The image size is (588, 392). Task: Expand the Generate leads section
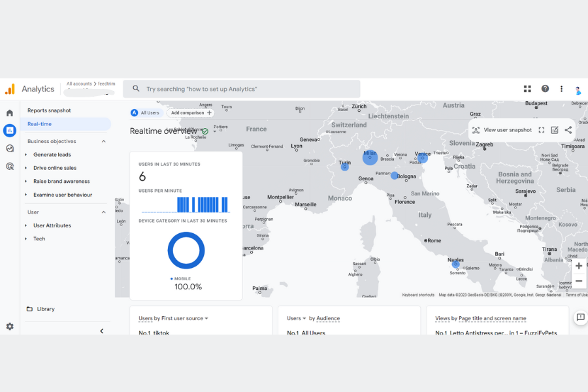(52, 155)
